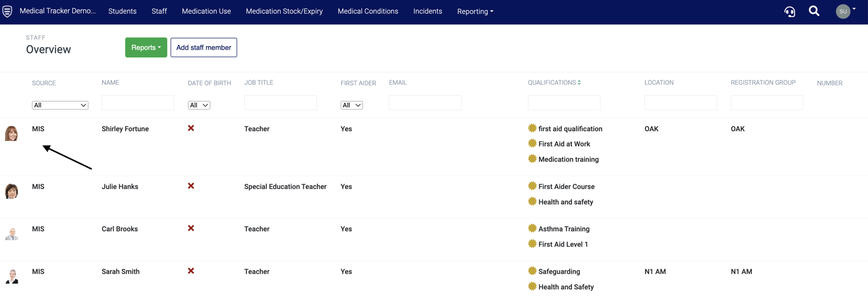
Task: Click badge icon beside first aid qualification
Action: [532, 128]
